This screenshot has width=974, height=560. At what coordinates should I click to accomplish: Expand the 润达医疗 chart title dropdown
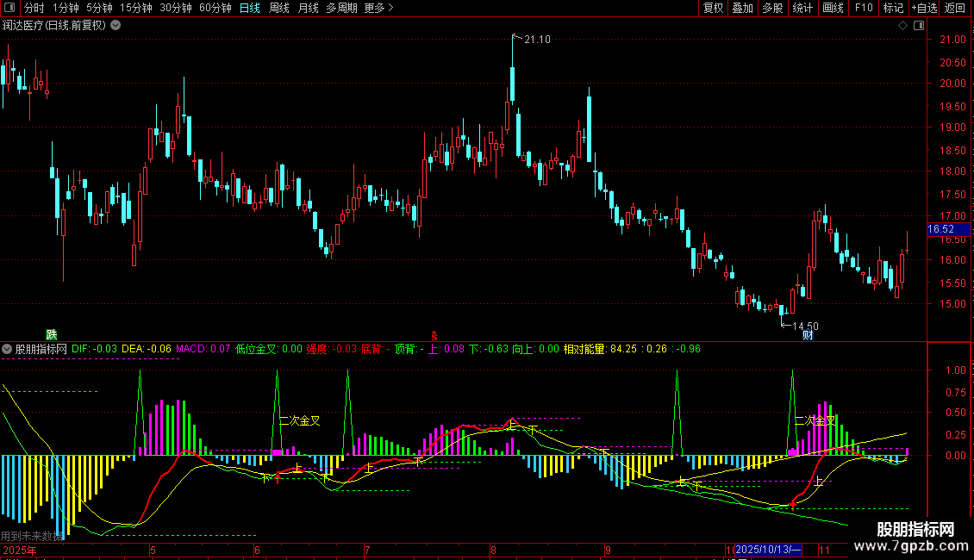pos(116,26)
